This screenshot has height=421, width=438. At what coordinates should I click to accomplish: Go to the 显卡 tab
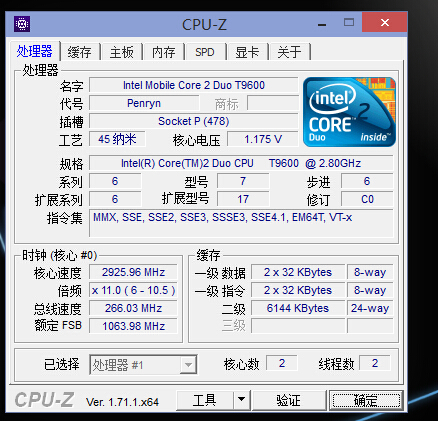(x=247, y=52)
